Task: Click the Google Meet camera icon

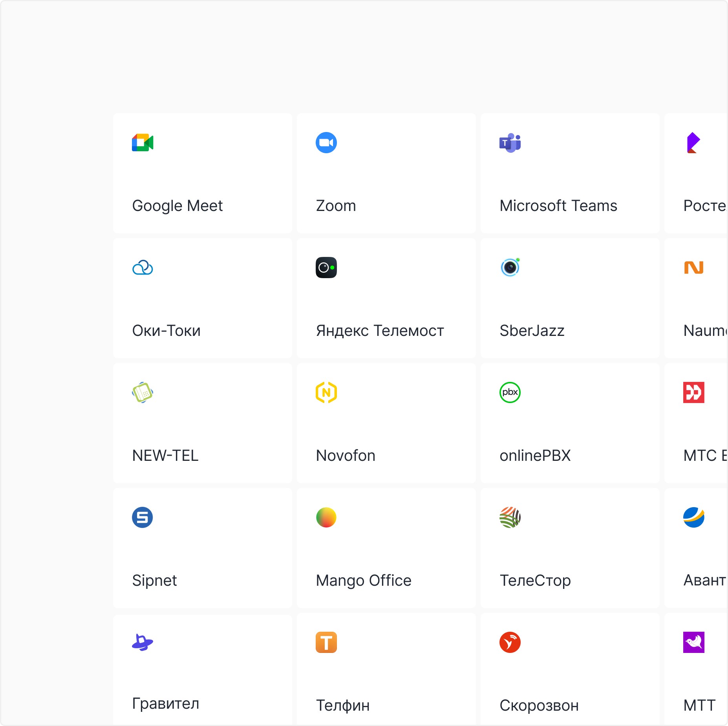Action: pyautogui.click(x=143, y=143)
